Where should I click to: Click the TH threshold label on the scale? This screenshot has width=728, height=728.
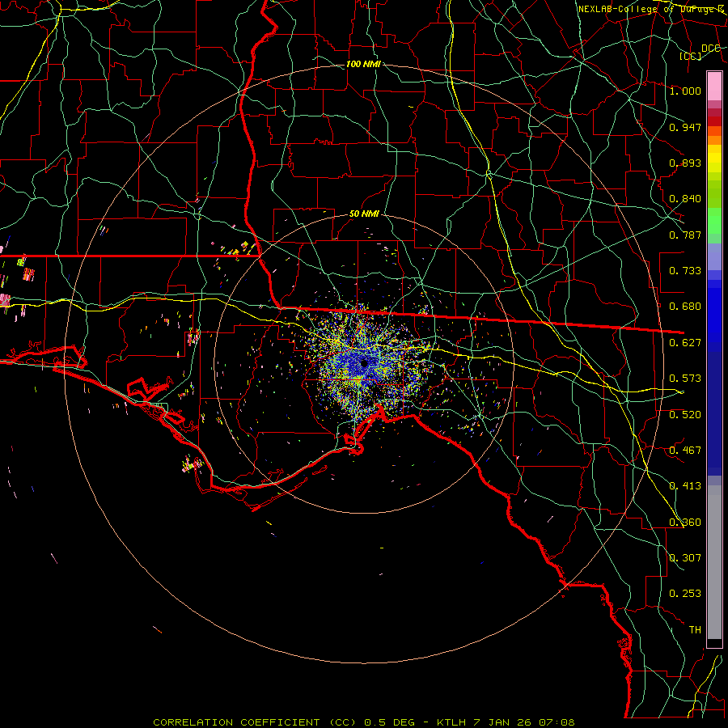point(695,630)
